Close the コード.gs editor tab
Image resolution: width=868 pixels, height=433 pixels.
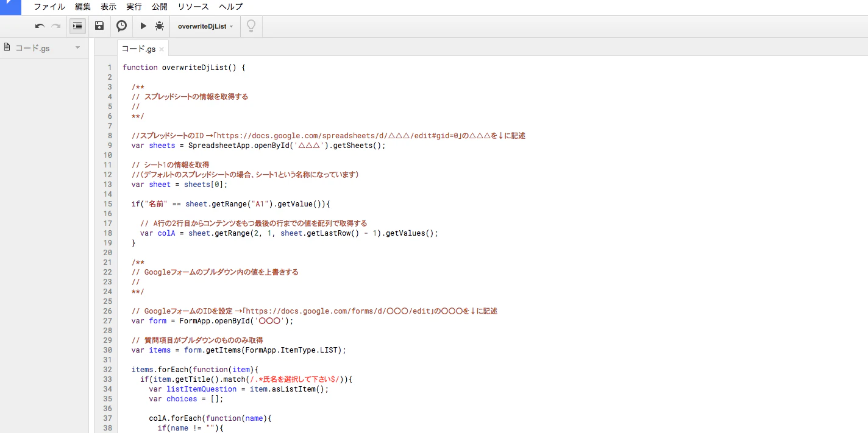point(162,49)
